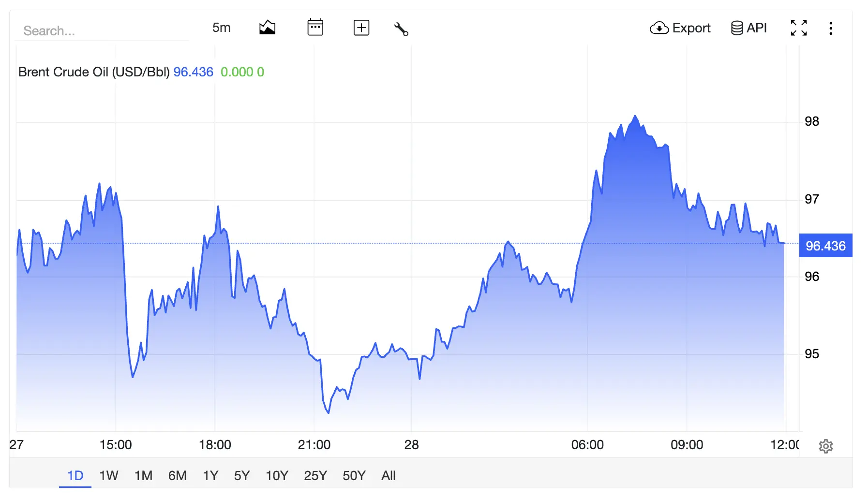Show the 10Y time range
Image resolution: width=868 pixels, height=498 pixels.
coord(277,476)
